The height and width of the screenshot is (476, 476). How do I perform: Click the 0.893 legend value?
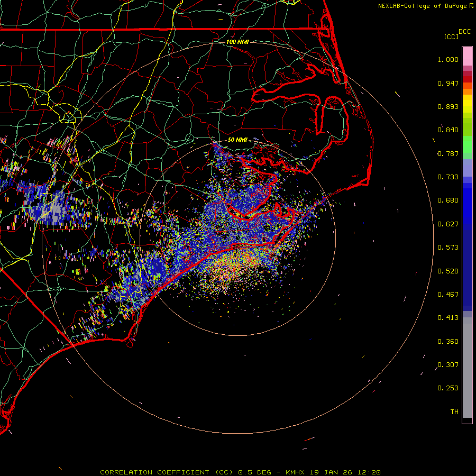click(448, 106)
